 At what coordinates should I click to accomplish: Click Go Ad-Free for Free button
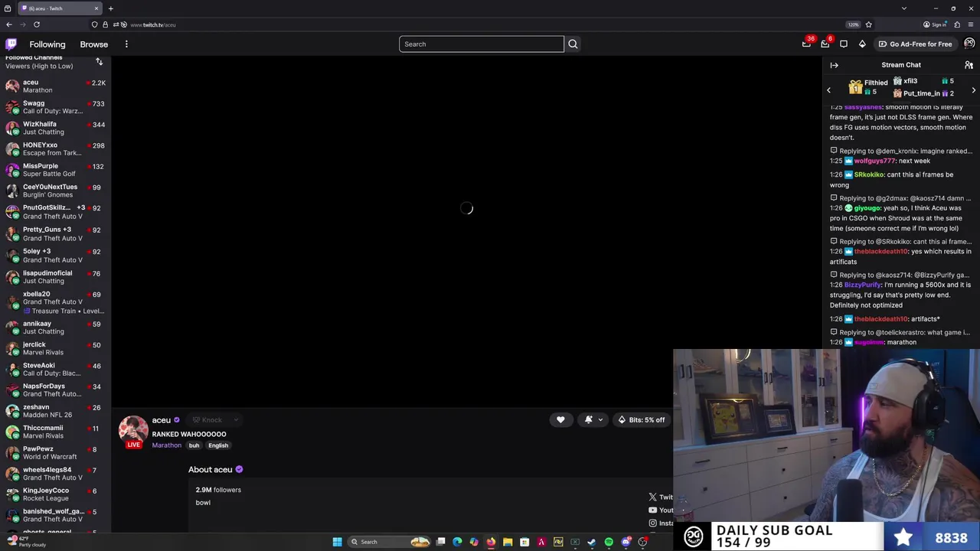(915, 44)
